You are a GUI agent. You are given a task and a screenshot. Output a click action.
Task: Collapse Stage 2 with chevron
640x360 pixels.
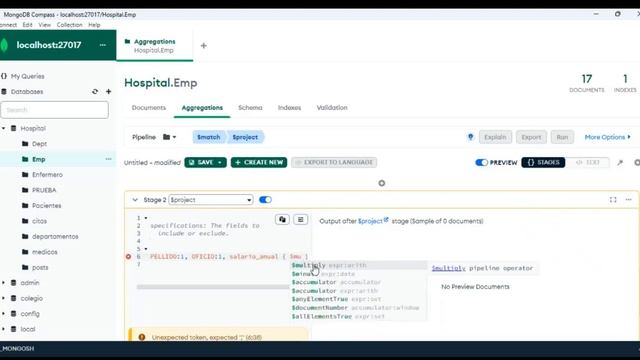[x=135, y=200]
